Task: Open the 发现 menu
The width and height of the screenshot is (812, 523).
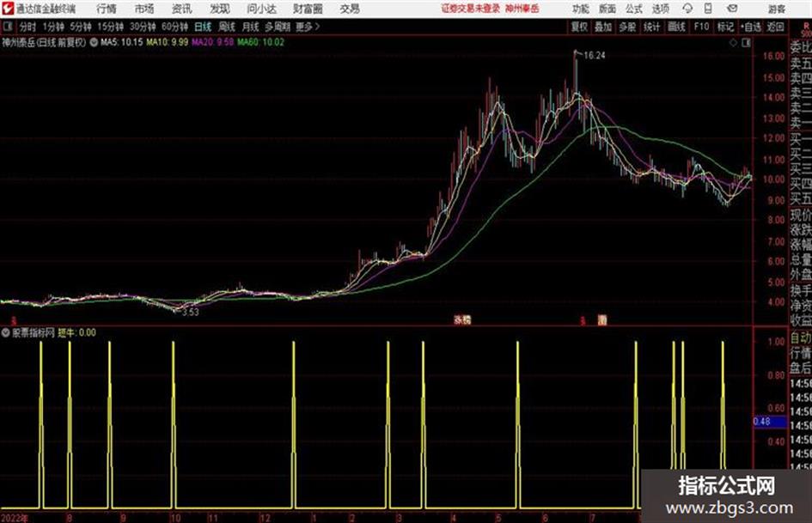Action: point(220,9)
